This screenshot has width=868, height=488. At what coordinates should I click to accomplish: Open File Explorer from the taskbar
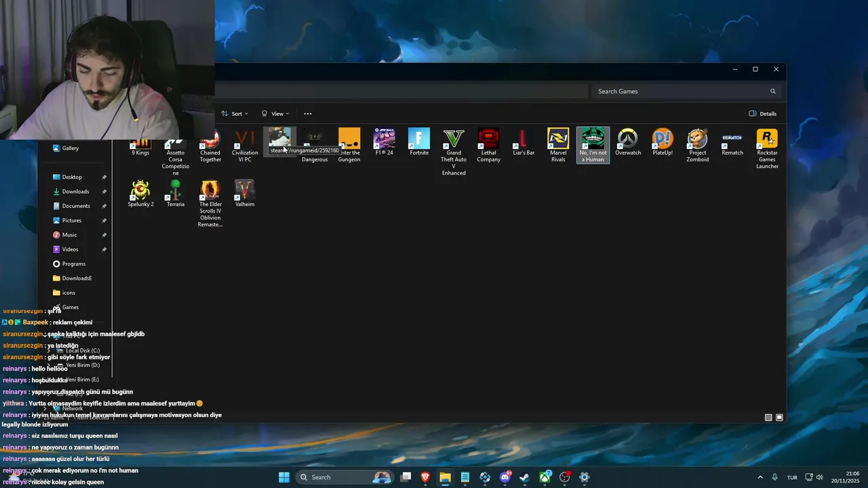point(445,477)
